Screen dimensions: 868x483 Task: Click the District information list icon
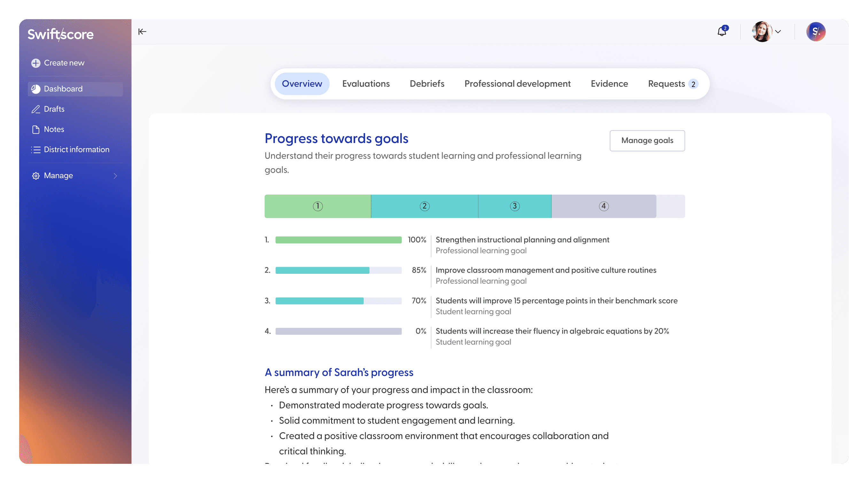tap(36, 150)
